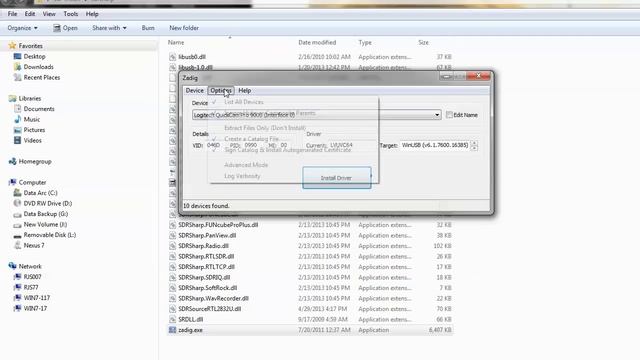Open the Device menu in Zadig

tap(194, 91)
